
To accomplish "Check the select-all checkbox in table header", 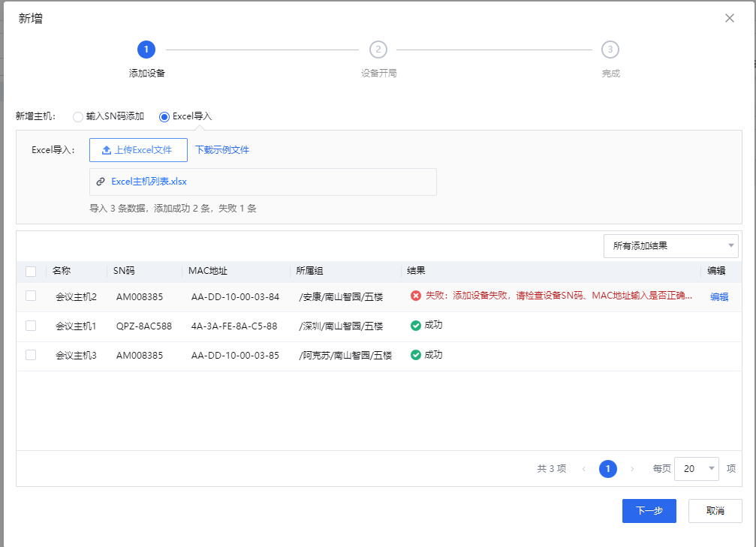I will [x=31, y=271].
